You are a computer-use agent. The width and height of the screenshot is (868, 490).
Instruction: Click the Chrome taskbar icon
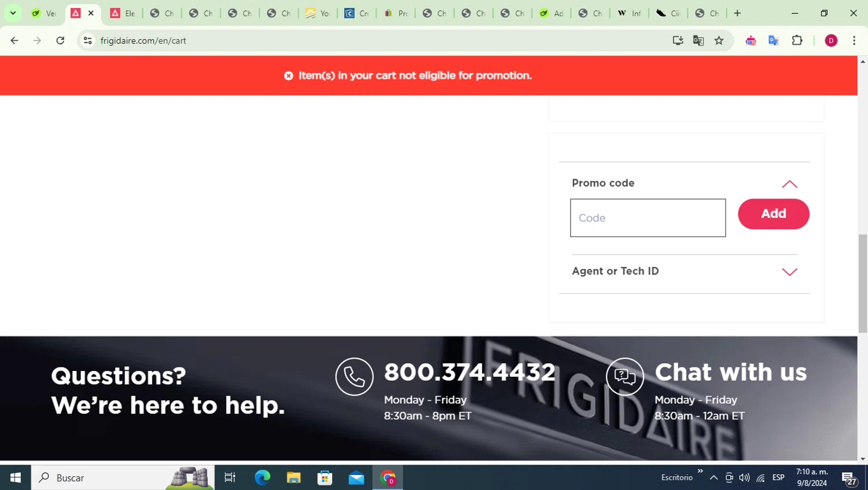[x=388, y=478]
